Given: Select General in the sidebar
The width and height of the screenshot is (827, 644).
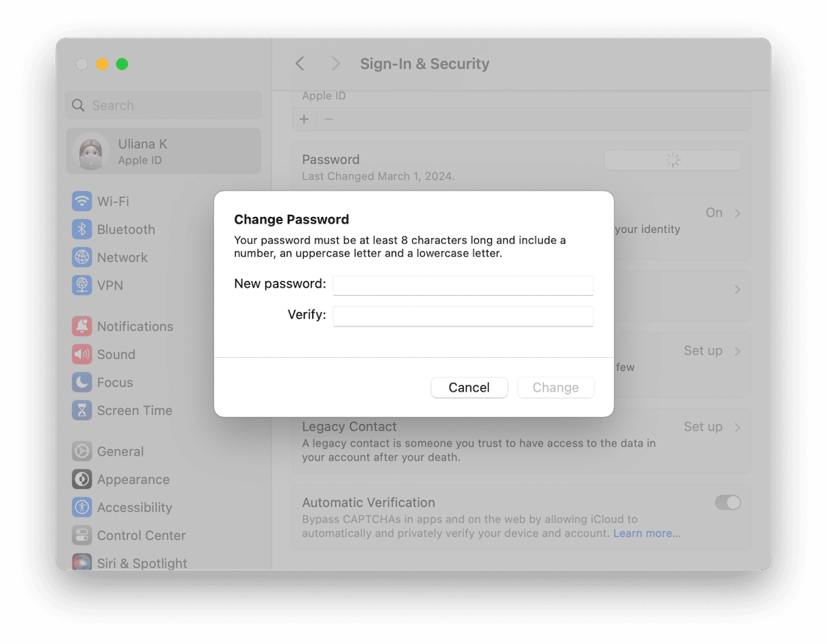Looking at the screenshot, I should pos(82,451).
